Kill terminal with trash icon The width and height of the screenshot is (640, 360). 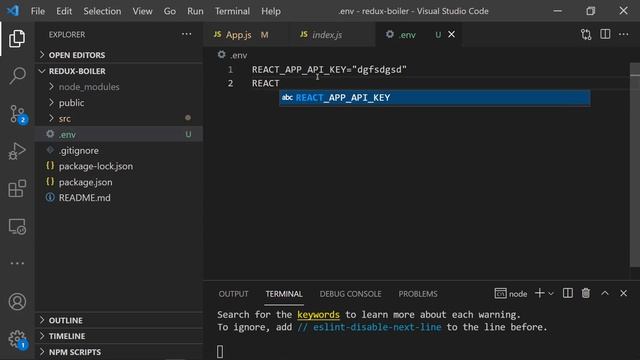point(586,293)
